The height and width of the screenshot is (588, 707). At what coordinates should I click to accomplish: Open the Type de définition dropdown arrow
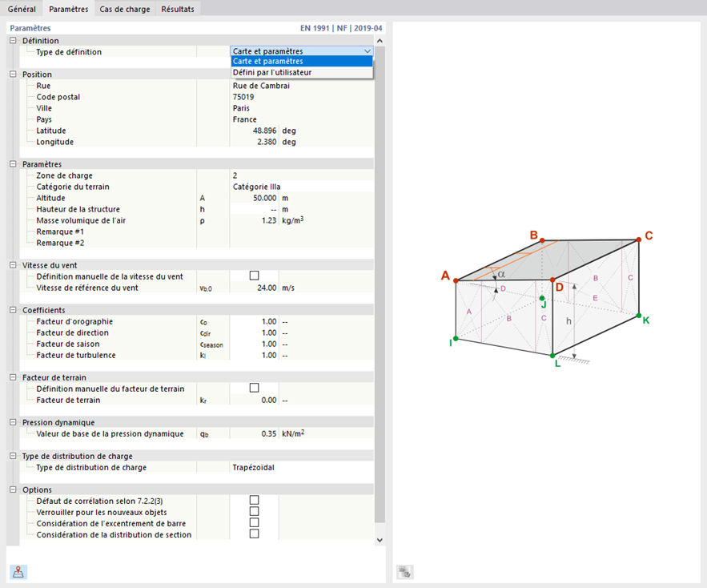pos(368,51)
